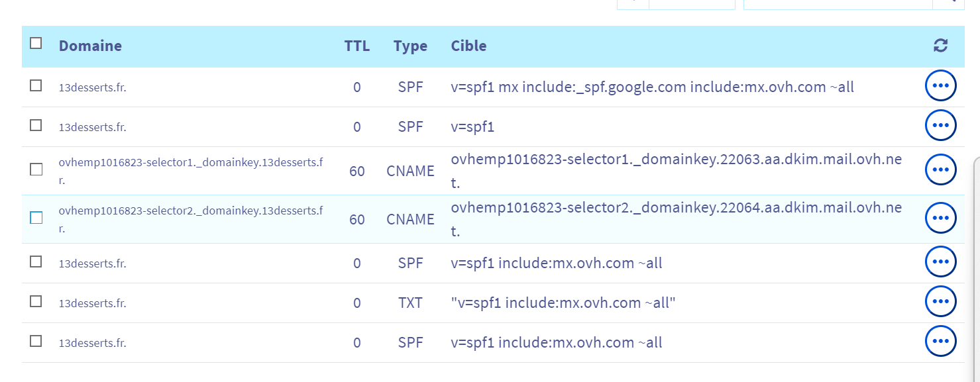Refresh the DNS records table
Viewport: 980px width, 382px height.
click(x=940, y=46)
